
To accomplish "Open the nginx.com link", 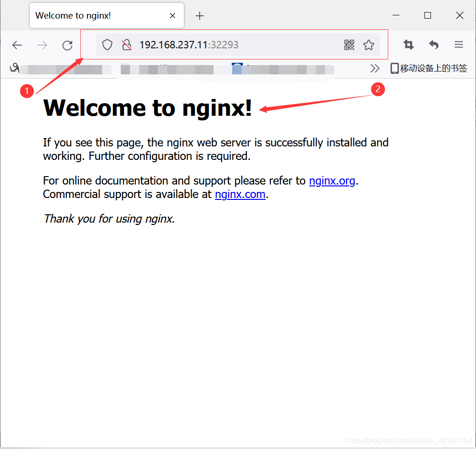I will tap(240, 194).
